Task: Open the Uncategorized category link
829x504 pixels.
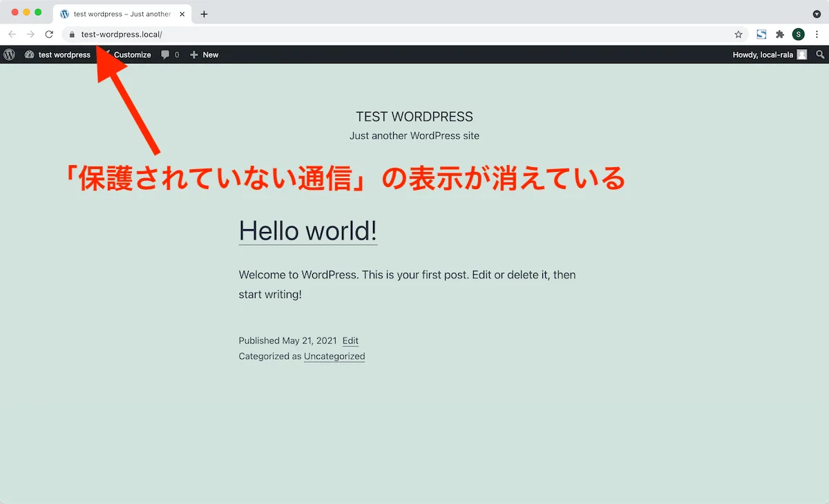Action: [x=334, y=356]
